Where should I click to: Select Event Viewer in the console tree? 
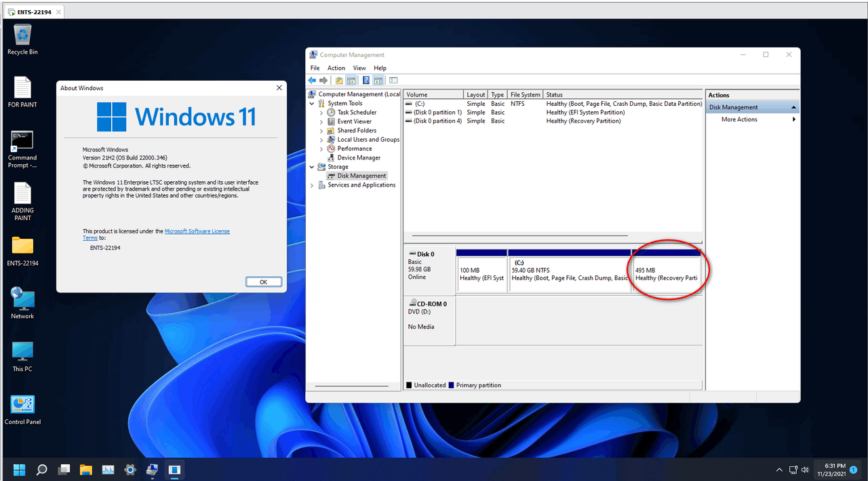click(x=355, y=121)
